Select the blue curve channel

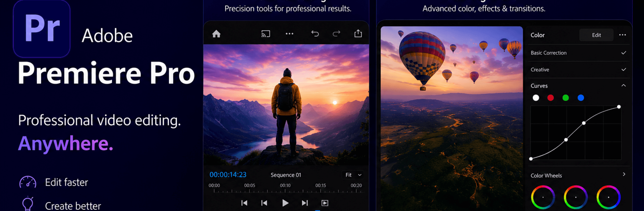coord(581,98)
